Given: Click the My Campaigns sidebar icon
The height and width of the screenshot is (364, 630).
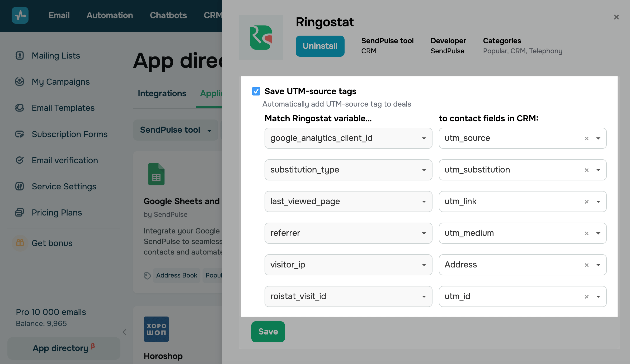Looking at the screenshot, I should click(20, 82).
